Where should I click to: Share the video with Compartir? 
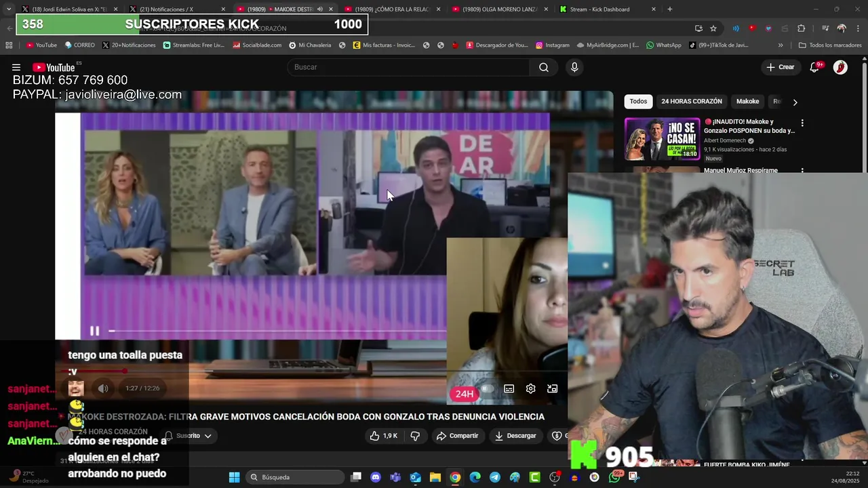click(x=458, y=436)
